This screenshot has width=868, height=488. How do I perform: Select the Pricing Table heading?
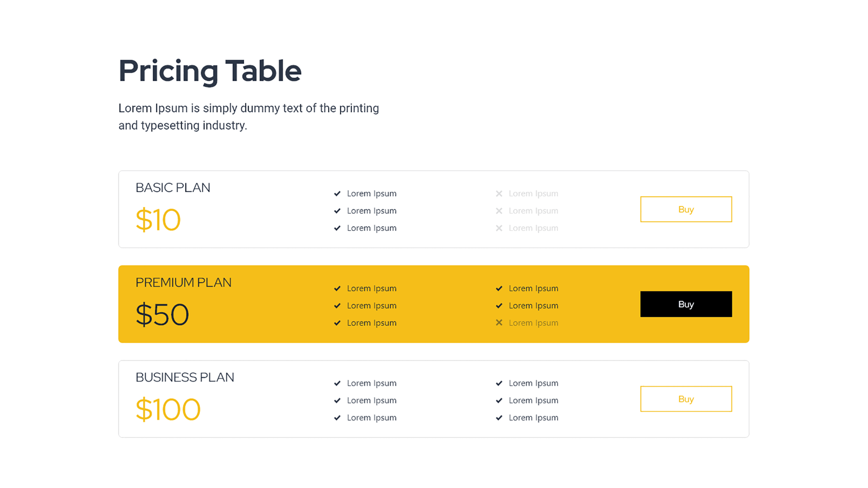tap(209, 71)
